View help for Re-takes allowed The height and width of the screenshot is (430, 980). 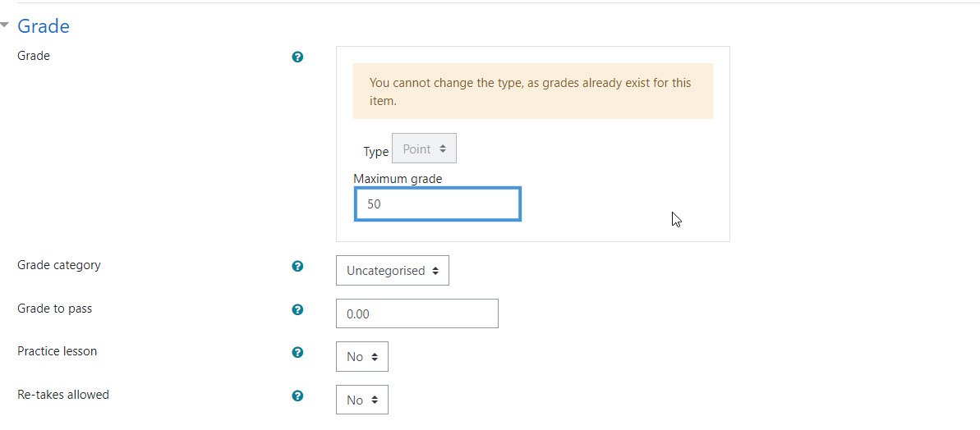297,396
